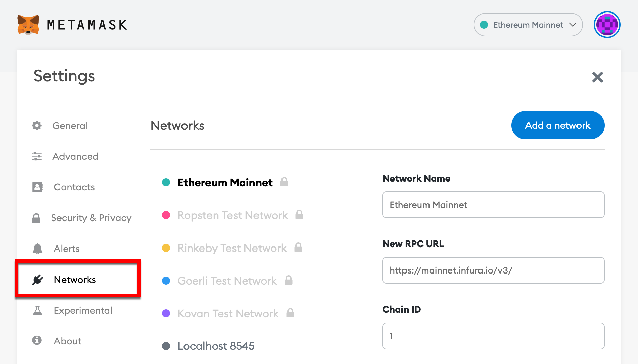Click the lock icon beside Kovan Test Network
638x364 pixels.
290,313
